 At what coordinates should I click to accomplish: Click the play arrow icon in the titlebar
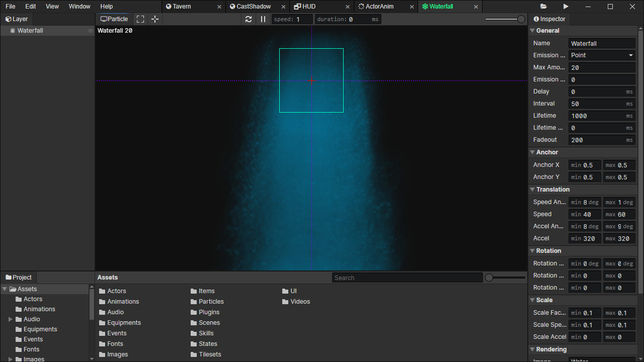click(x=566, y=7)
